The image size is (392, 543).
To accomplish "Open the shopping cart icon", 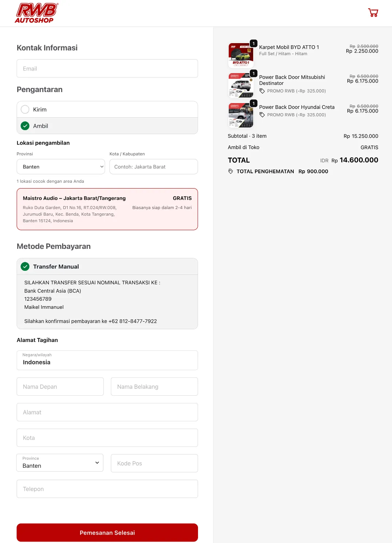I will pos(373,12).
